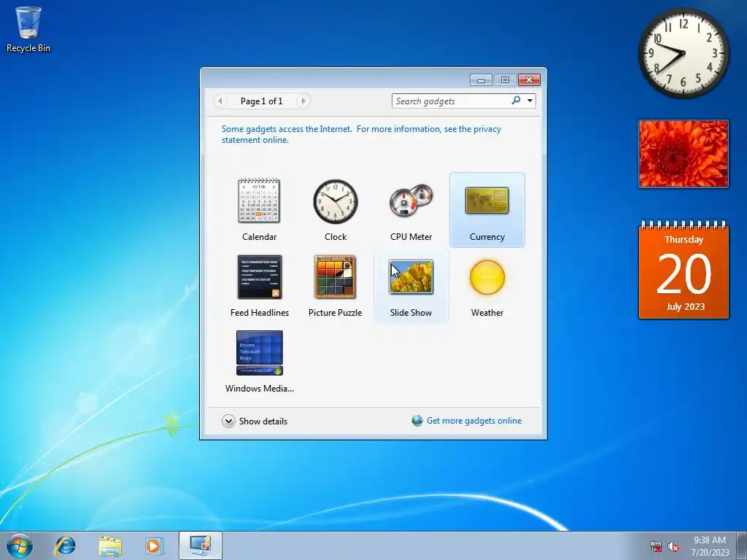Image resolution: width=747 pixels, height=560 pixels.
Task: Click the globe icon beside Get more gadgets
Action: pos(417,421)
